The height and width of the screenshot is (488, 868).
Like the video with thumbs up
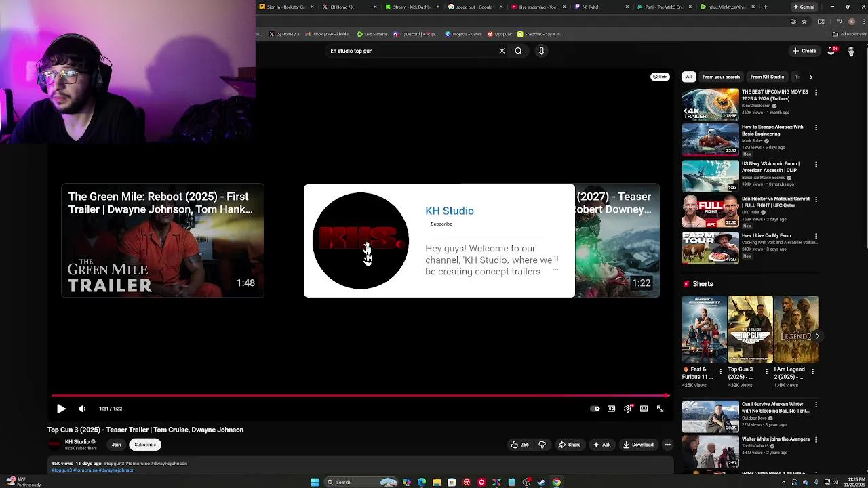(520, 445)
